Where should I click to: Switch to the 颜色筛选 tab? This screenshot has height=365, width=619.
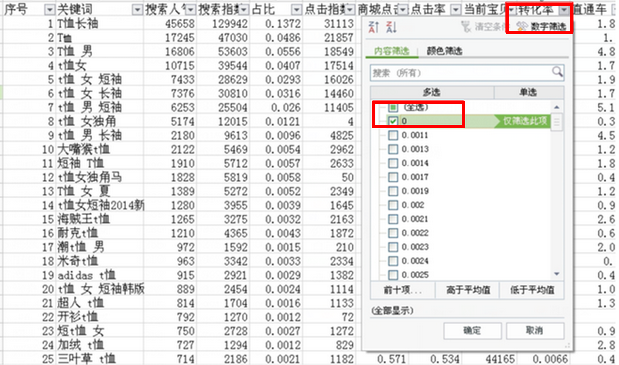tap(445, 51)
